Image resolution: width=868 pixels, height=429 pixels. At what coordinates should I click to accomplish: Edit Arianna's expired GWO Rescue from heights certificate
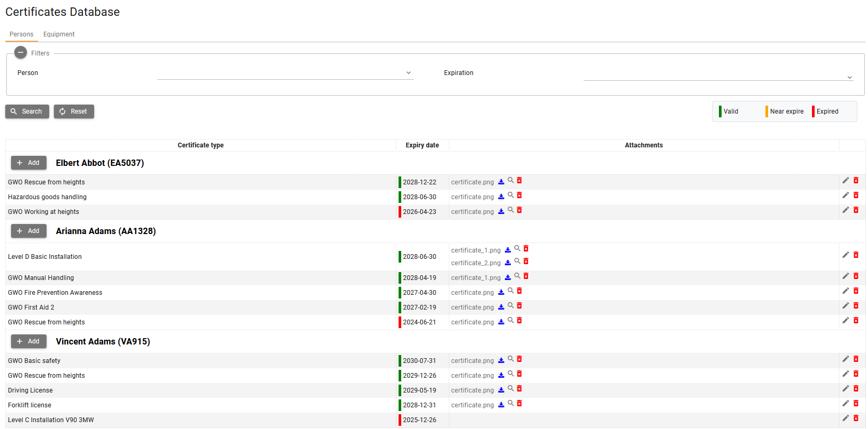coord(846,321)
